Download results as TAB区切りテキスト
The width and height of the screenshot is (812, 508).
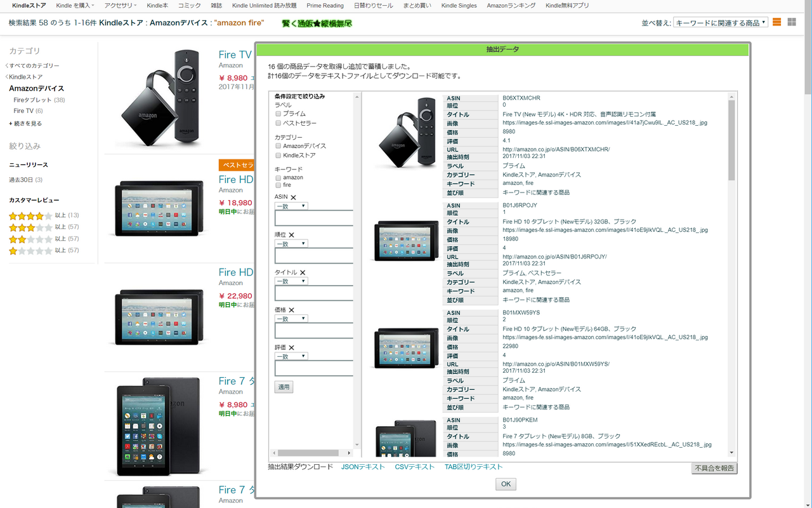pyautogui.click(x=473, y=467)
